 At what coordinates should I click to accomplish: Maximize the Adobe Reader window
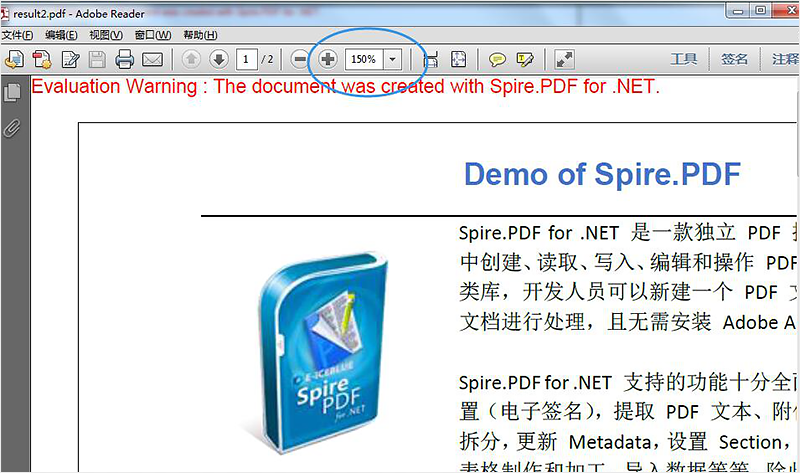(761, 11)
